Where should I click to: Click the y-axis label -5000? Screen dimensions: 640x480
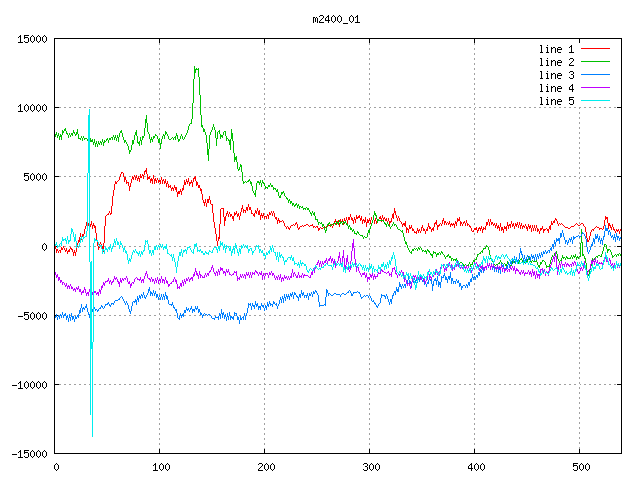(32, 316)
